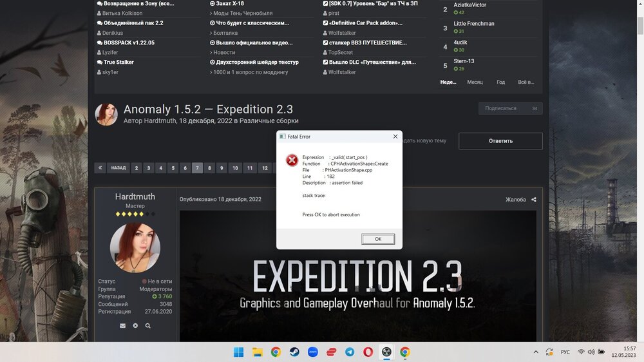Open the share icon on the post

pyautogui.click(x=533, y=200)
